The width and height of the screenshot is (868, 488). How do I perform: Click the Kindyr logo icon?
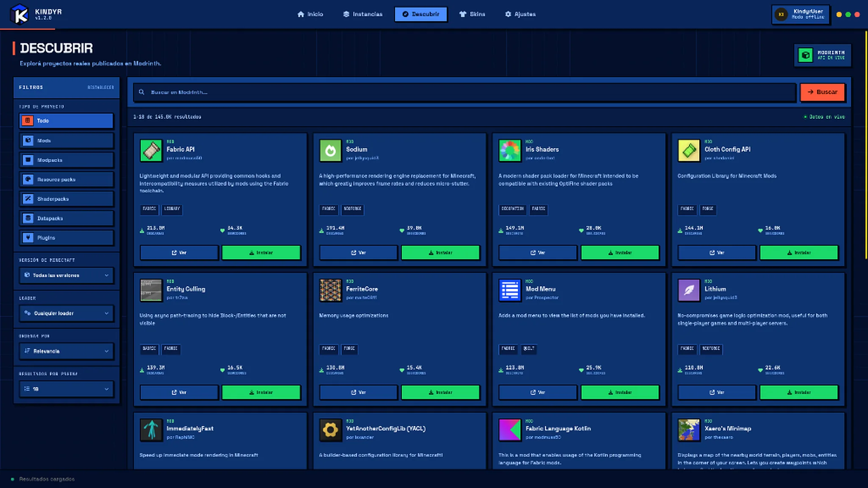19,14
